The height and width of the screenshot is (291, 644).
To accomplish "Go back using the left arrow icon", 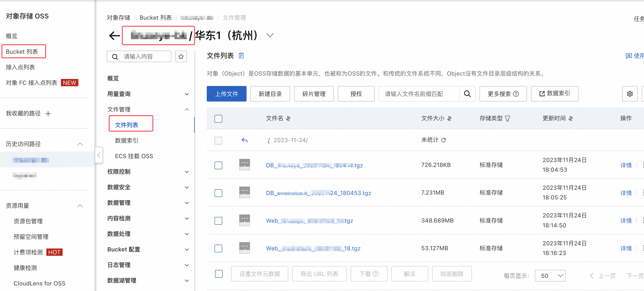I will tap(115, 35).
